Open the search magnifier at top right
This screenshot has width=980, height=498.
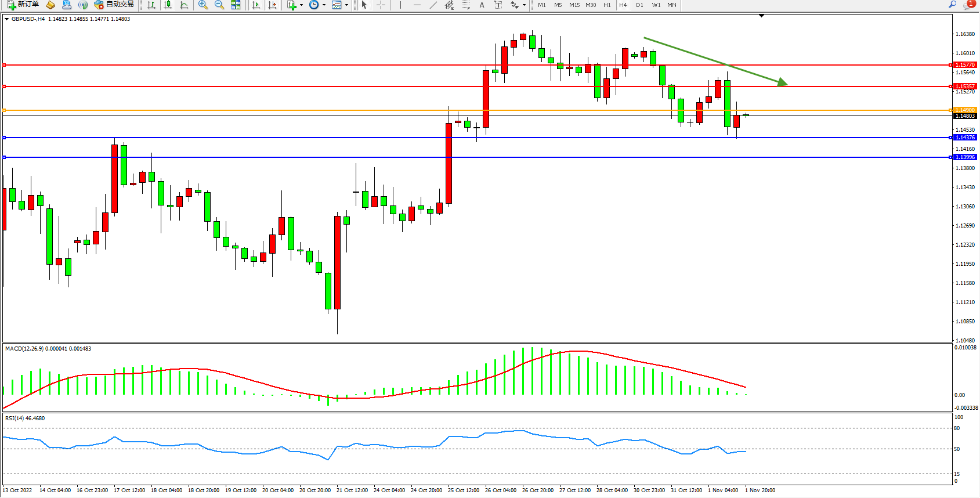[x=952, y=5]
